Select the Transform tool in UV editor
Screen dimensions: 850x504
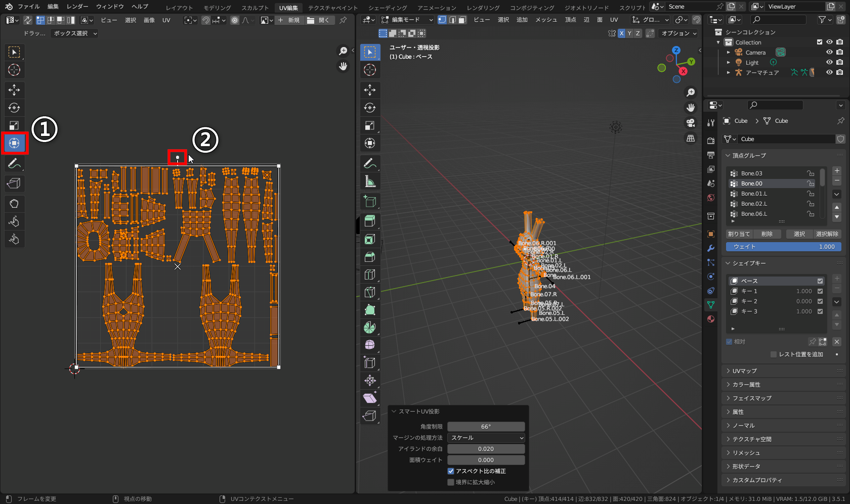(x=14, y=143)
